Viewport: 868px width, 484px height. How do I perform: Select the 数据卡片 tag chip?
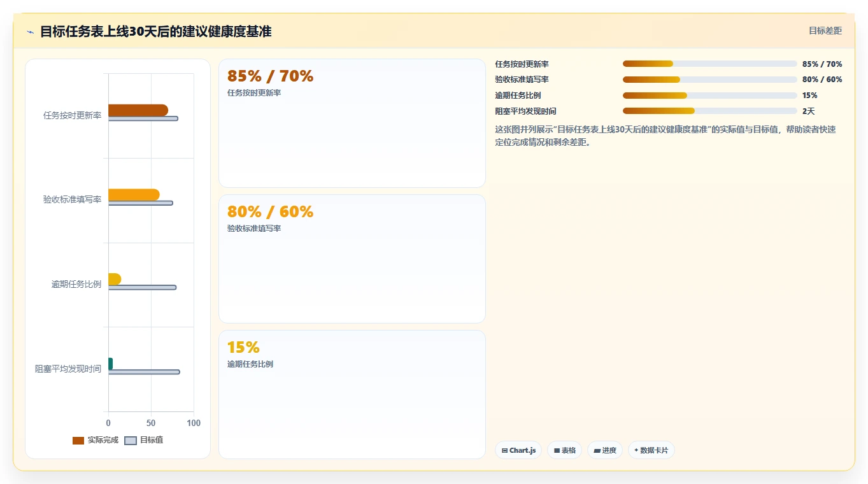pyautogui.click(x=651, y=450)
